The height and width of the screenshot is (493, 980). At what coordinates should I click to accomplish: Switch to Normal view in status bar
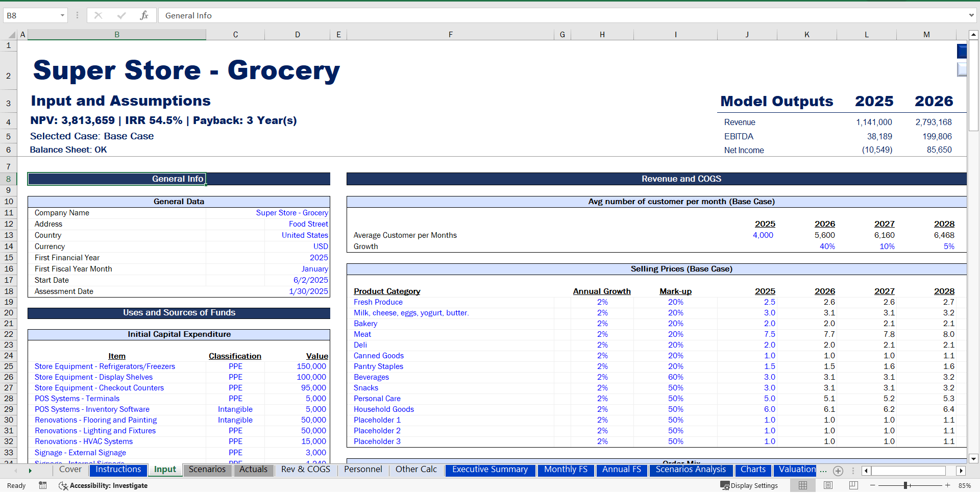803,485
